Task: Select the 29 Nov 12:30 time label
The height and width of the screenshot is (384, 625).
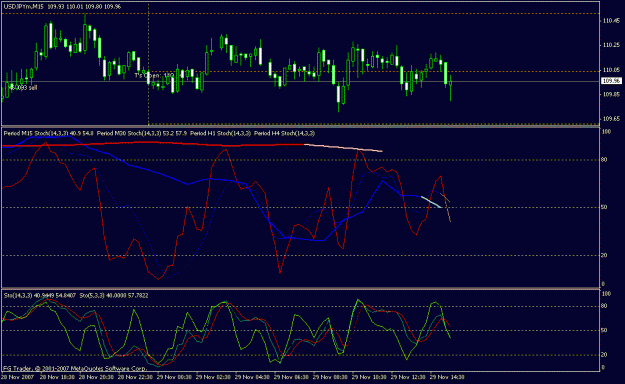Action: click(409, 377)
